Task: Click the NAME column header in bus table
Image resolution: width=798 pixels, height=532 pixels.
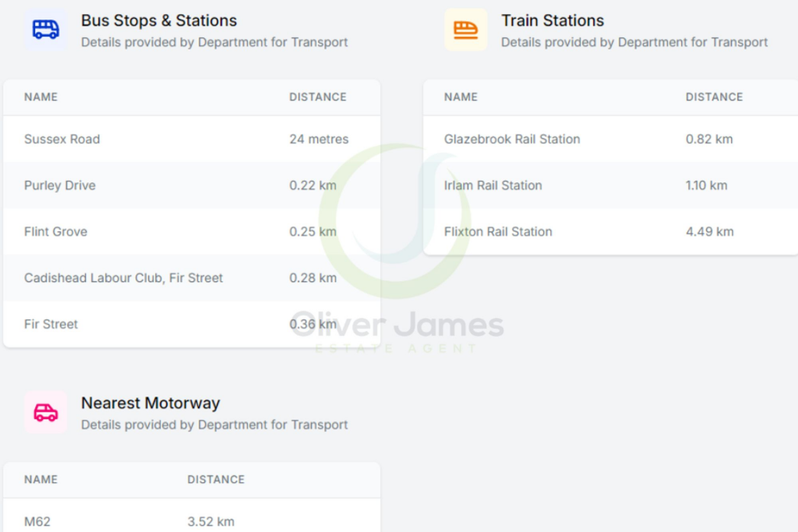Action: pyautogui.click(x=41, y=97)
